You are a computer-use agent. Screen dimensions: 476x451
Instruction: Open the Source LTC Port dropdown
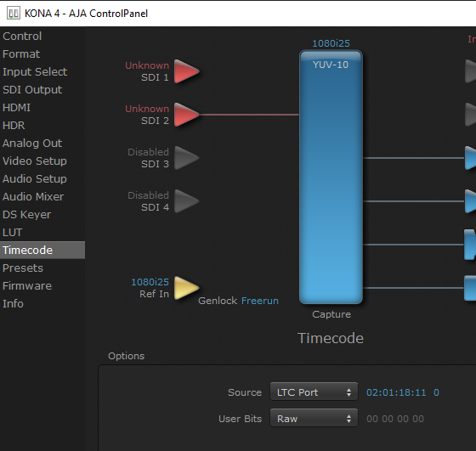[x=314, y=392]
